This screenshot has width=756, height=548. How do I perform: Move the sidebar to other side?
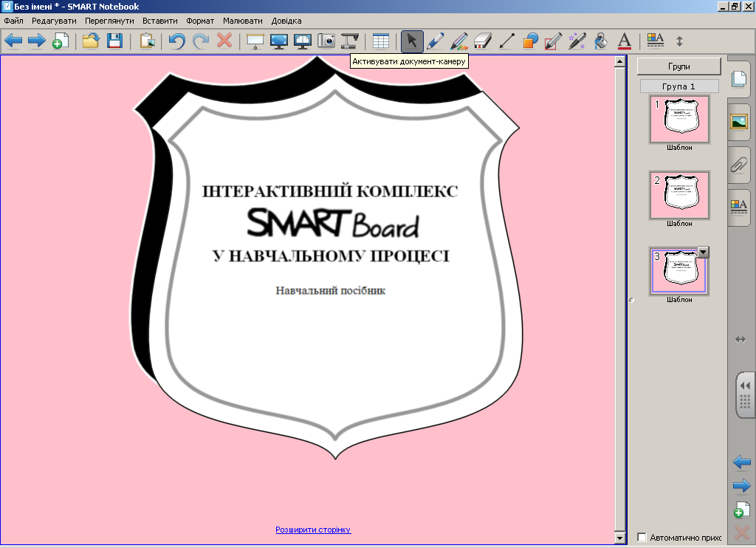pyautogui.click(x=740, y=340)
